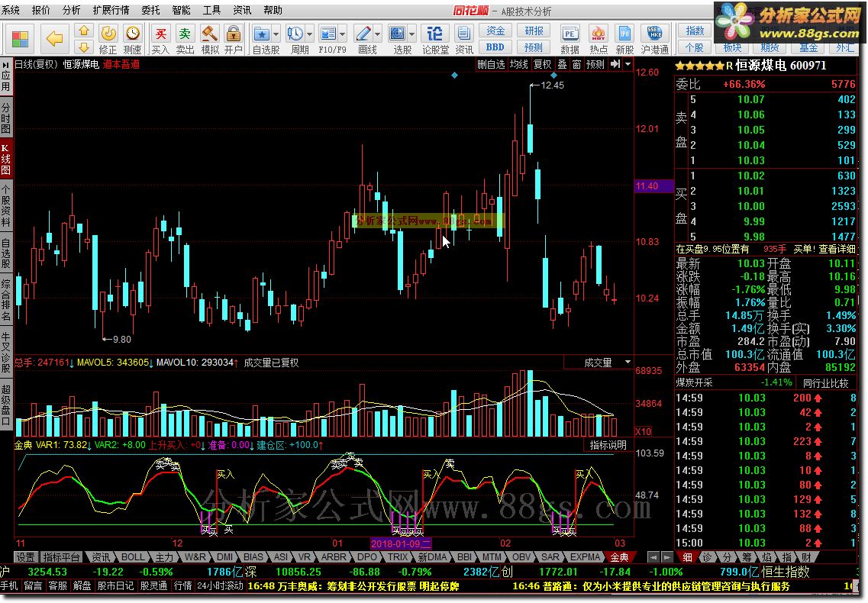
Task: Open the 模拟 simulated trading gavel icon
Action: click(209, 39)
